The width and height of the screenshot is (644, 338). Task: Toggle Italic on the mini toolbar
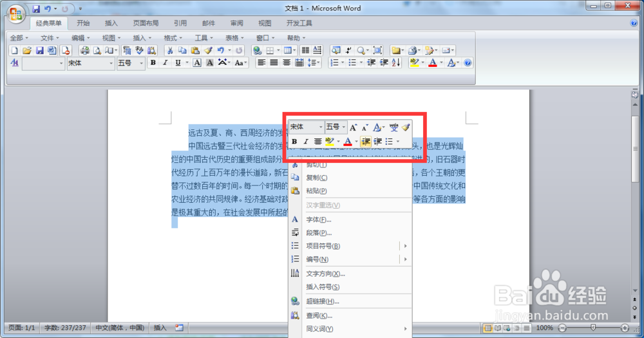pos(305,142)
